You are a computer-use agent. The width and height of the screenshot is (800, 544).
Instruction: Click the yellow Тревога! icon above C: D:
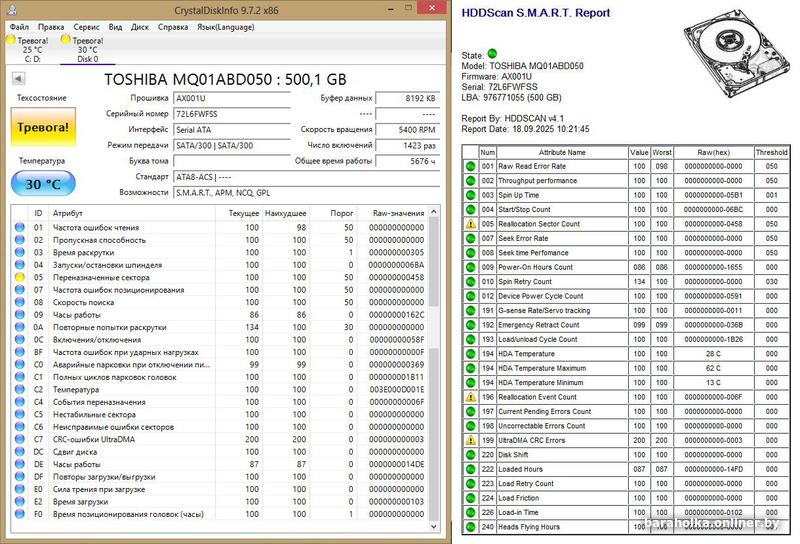10,39
